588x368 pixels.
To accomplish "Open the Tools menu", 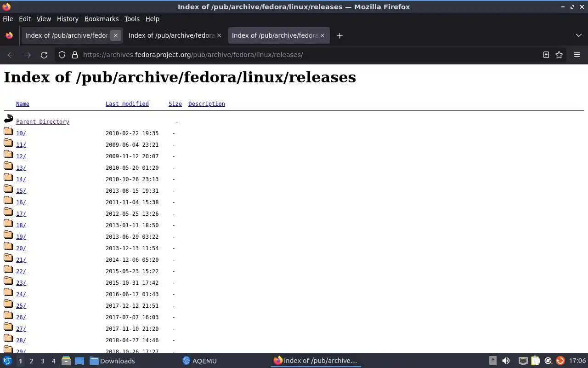I will 132,19.
